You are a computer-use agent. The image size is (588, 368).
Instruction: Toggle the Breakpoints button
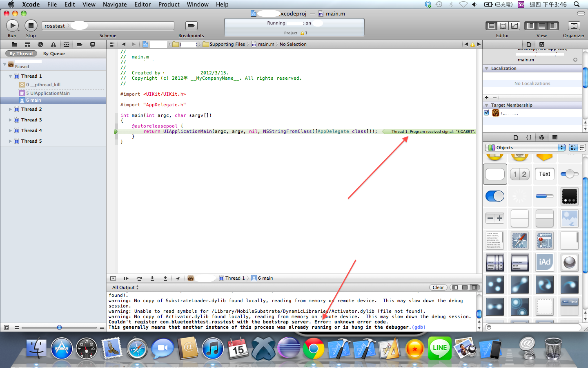(191, 25)
